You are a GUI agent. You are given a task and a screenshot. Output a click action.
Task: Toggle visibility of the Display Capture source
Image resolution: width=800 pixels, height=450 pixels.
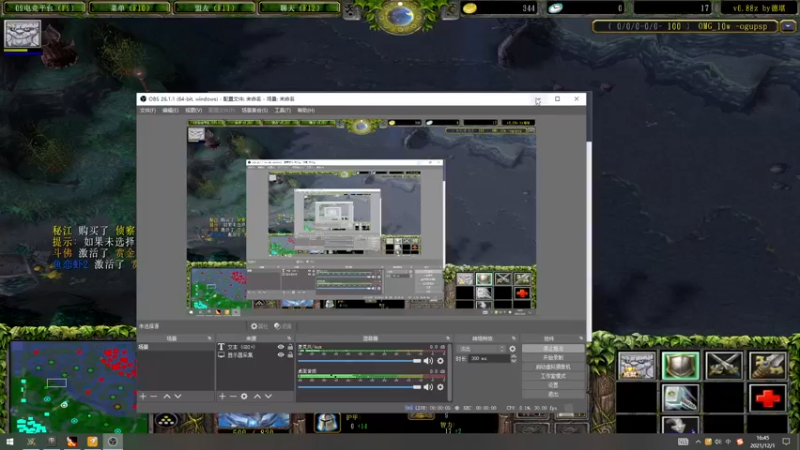coord(281,355)
